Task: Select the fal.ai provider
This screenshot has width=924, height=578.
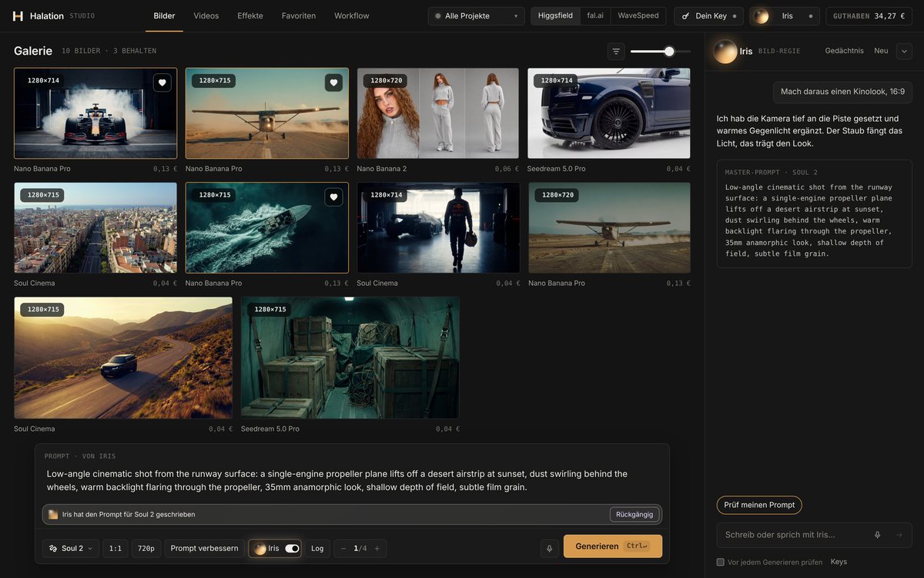Action: click(x=595, y=16)
